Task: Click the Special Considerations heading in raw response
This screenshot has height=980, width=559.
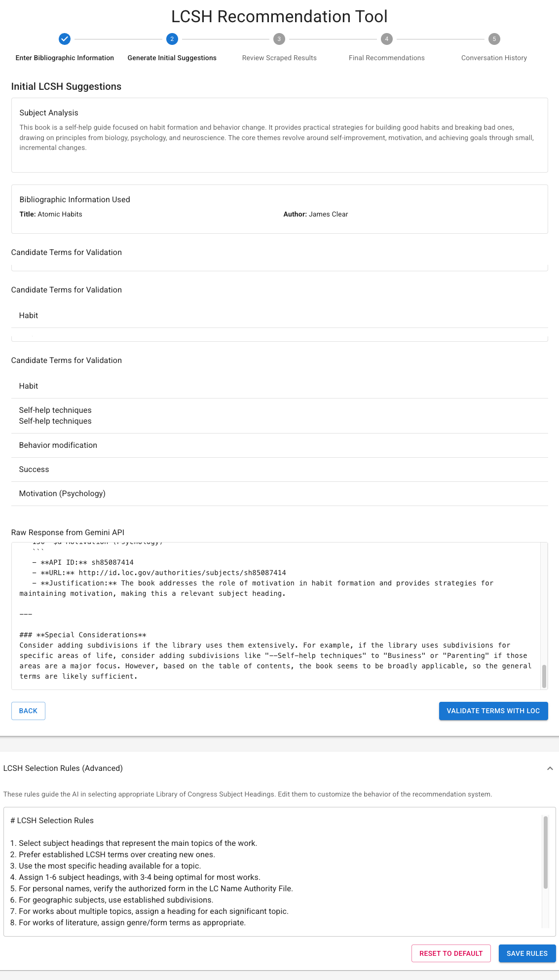Action: 83,635
